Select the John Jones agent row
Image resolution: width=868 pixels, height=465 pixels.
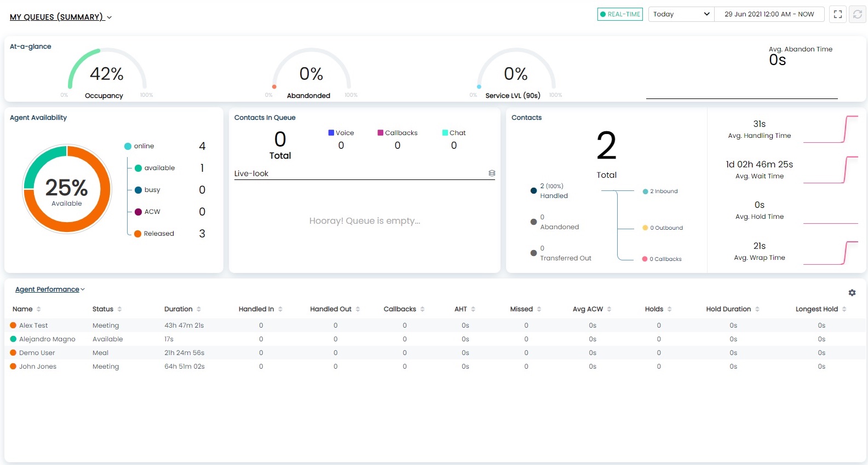point(435,367)
